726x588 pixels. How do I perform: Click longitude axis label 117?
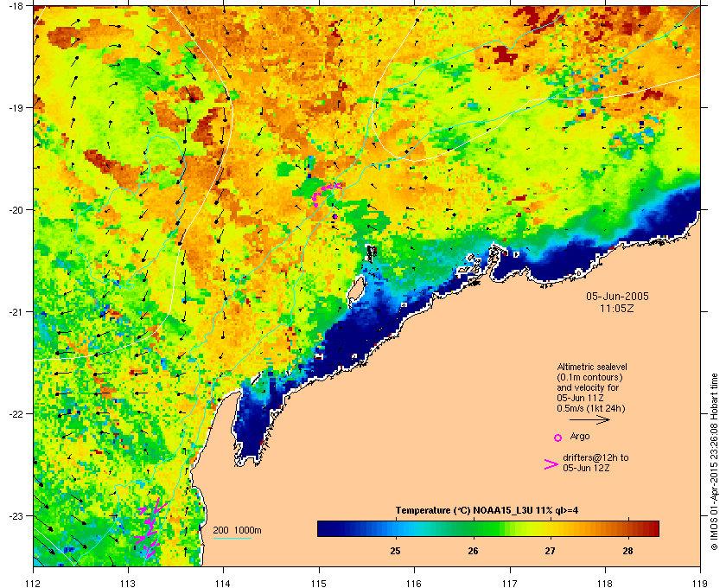click(510, 584)
